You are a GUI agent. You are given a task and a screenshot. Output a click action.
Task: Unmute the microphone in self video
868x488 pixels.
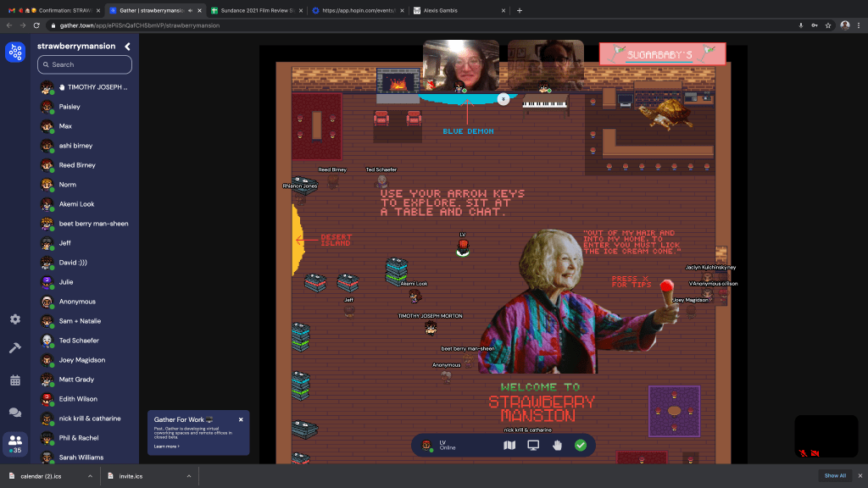pos(803,453)
